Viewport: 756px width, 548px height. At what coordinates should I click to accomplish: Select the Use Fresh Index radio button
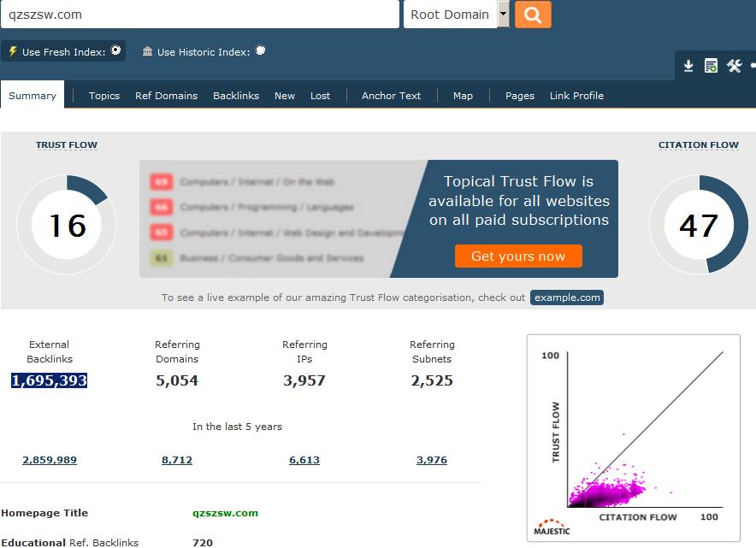[115, 50]
